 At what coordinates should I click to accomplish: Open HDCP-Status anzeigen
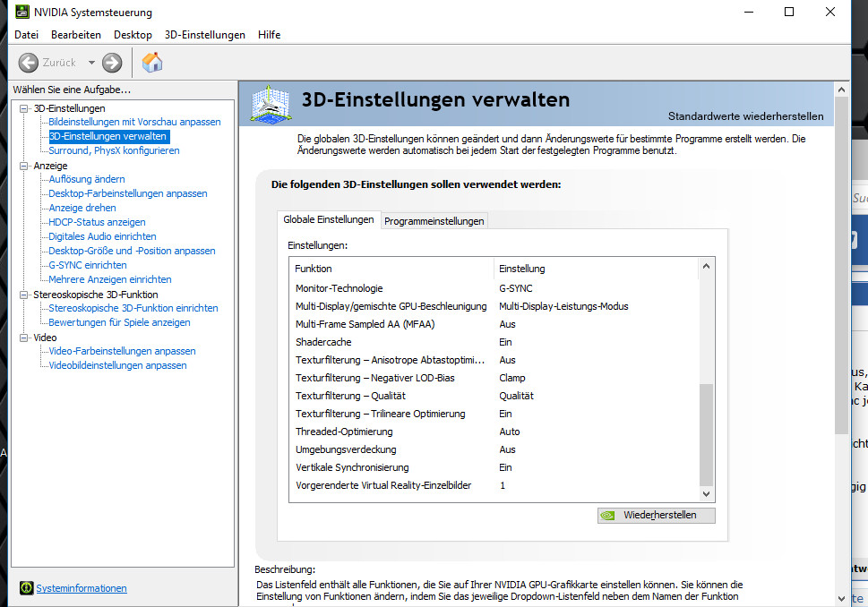click(97, 222)
